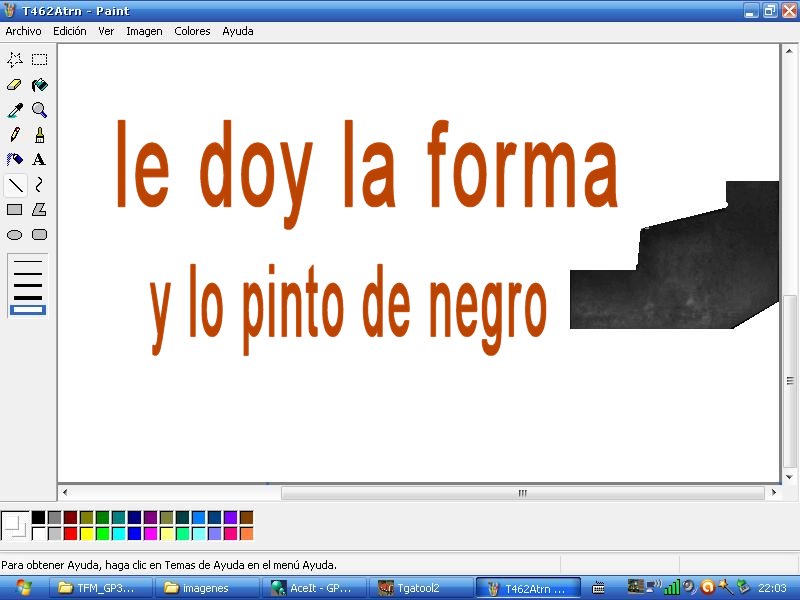Select the Eraser tool
The height and width of the screenshot is (600, 800).
(x=15, y=85)
